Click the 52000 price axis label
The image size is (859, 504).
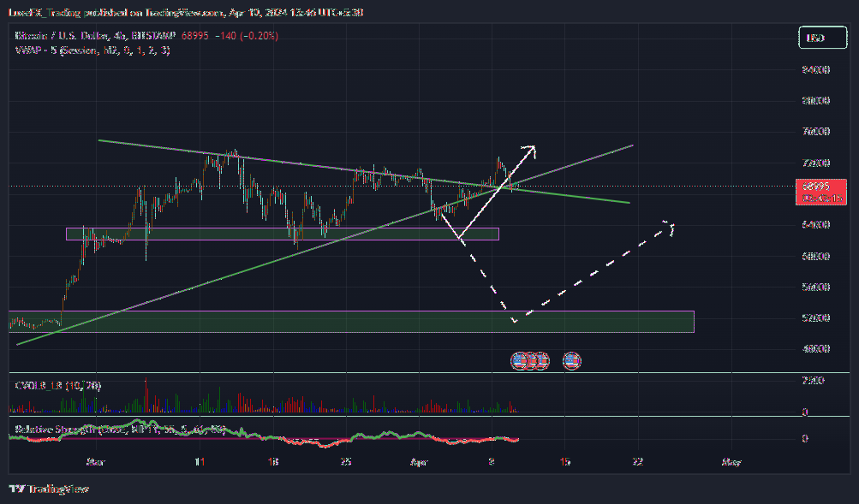(x=815, y=317)
